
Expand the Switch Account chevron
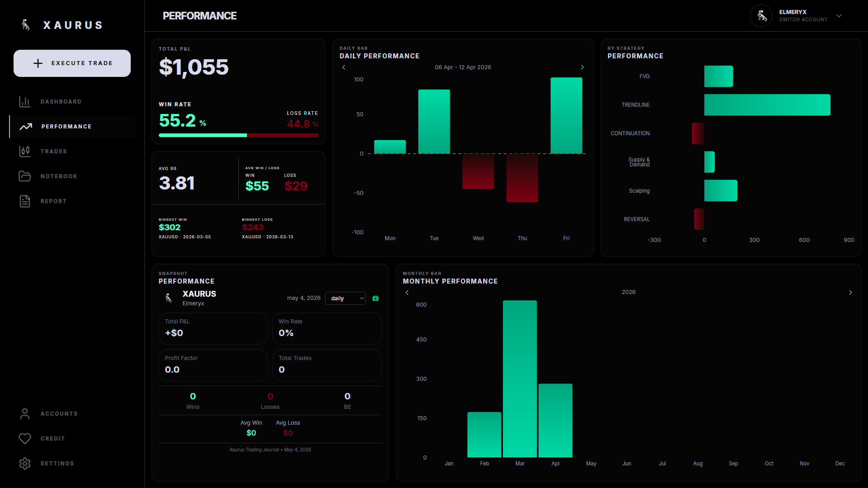pyautogui.click(x=839, y=16)
